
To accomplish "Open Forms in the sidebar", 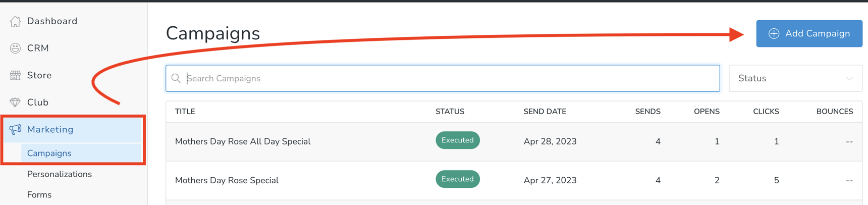I will point(39,195).
